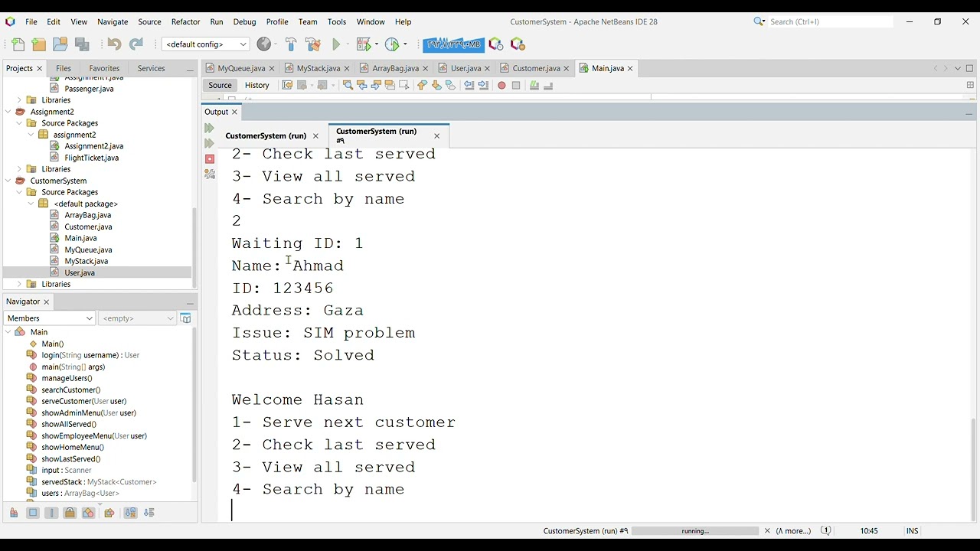The image size is (980, 551).
Task: Switch editor to History view
Action: pyautogui.click(x=257, y=85)
